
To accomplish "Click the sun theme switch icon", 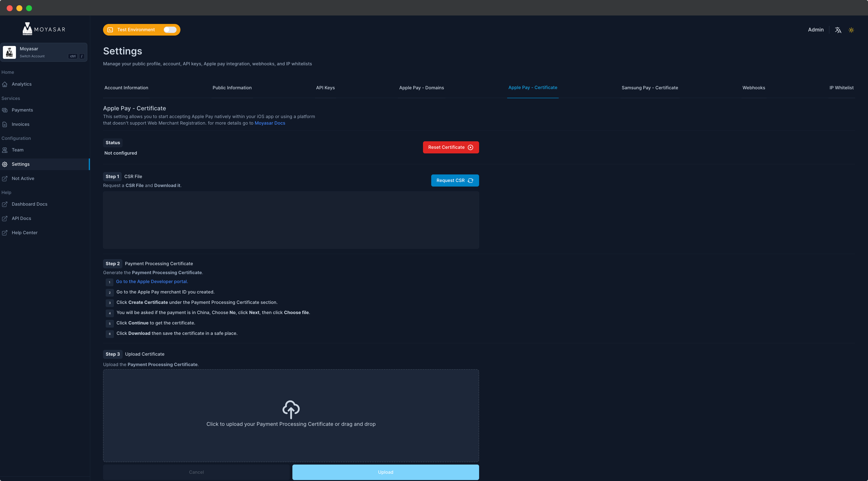I will [851, 30].
